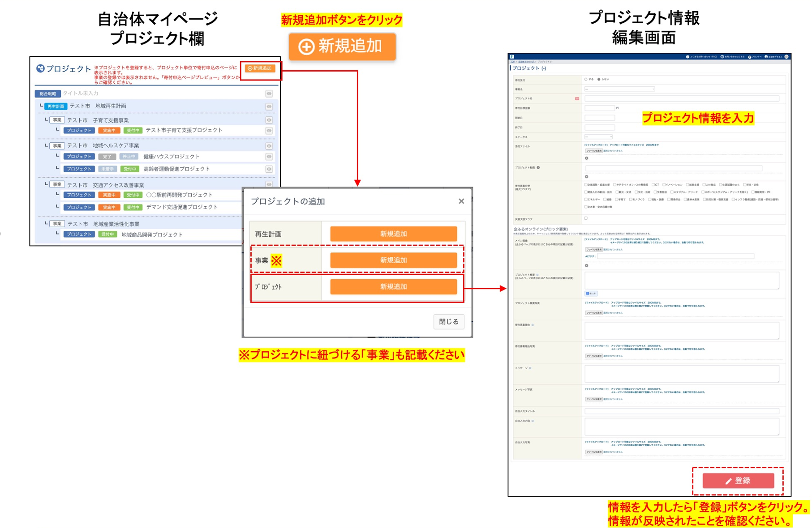Toggle the eye icon for 健康ハウスプロジェクト
Image resolution: width=812 pixels, height=528 pixels.
(269, 157)
